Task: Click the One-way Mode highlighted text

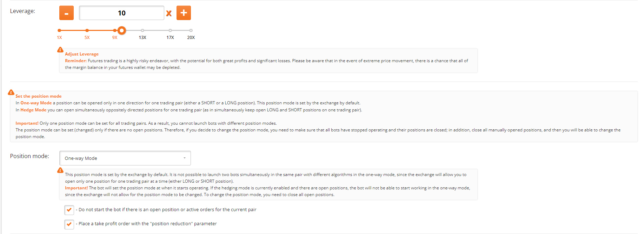Action: click(36, 103)
